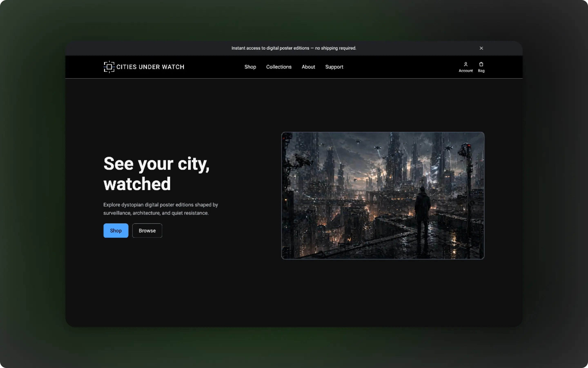Click the 'Explore dystopian digital poster editions' paragraph
The width and height of the screenshot is (588, 368).
click(x=161, y=209)
